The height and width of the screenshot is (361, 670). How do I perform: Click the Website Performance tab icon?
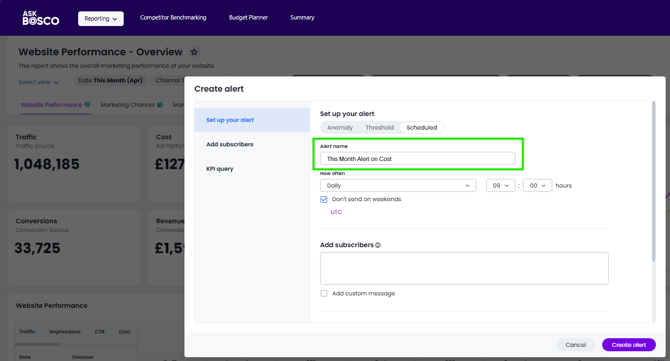coord(87,105)
